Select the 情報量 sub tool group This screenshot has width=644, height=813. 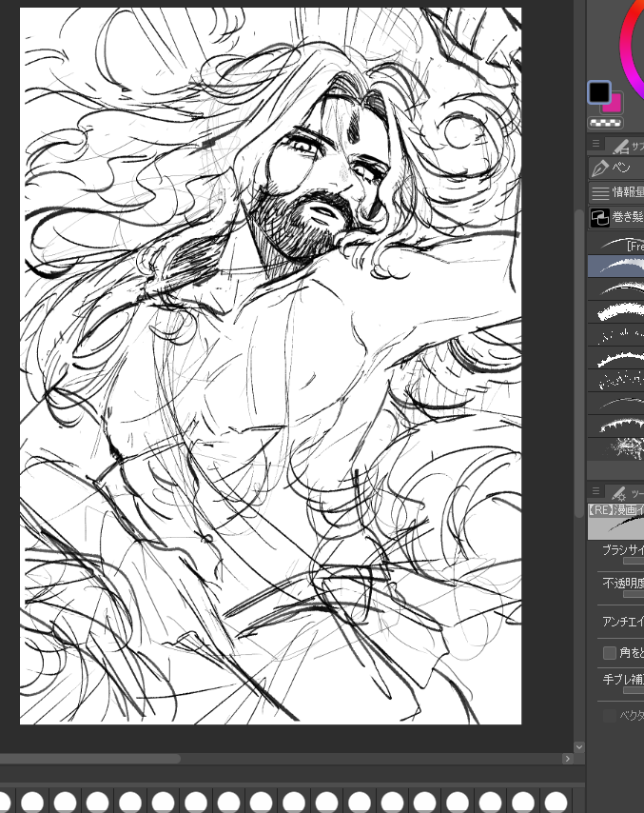pos(616,192)
